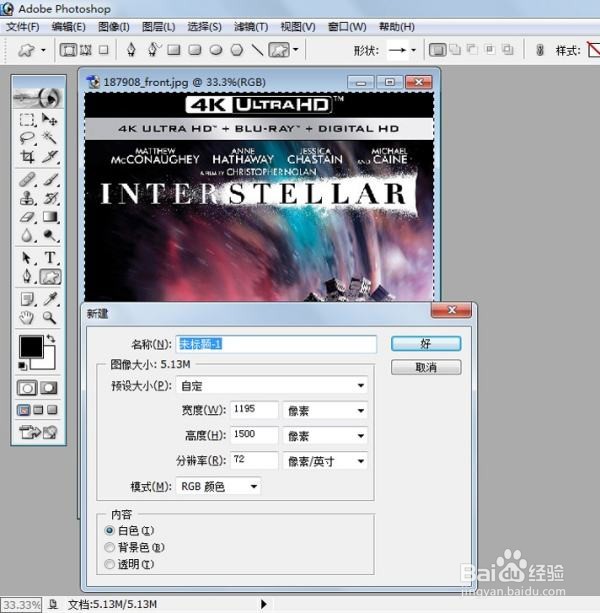This screenshot has width=600, height=613.
Task: Open the 预设大小 preset dropdown
Action: click(x=272, y=386)
